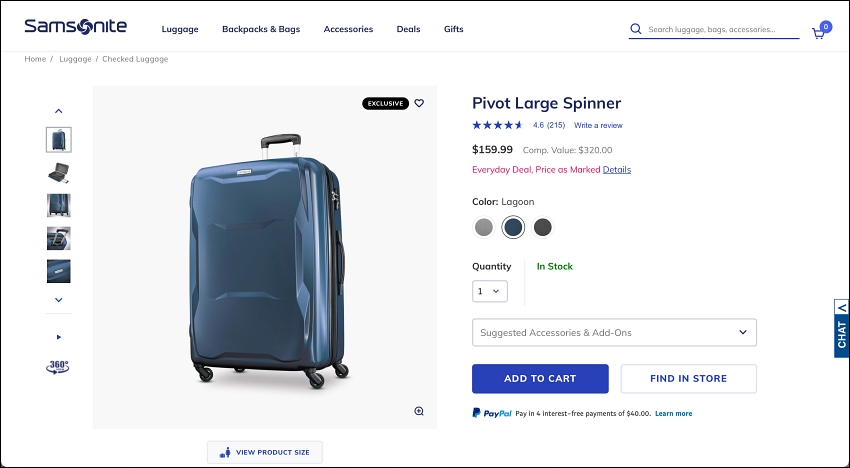
Task: Select the light gray color swatch
Action: 484,227
